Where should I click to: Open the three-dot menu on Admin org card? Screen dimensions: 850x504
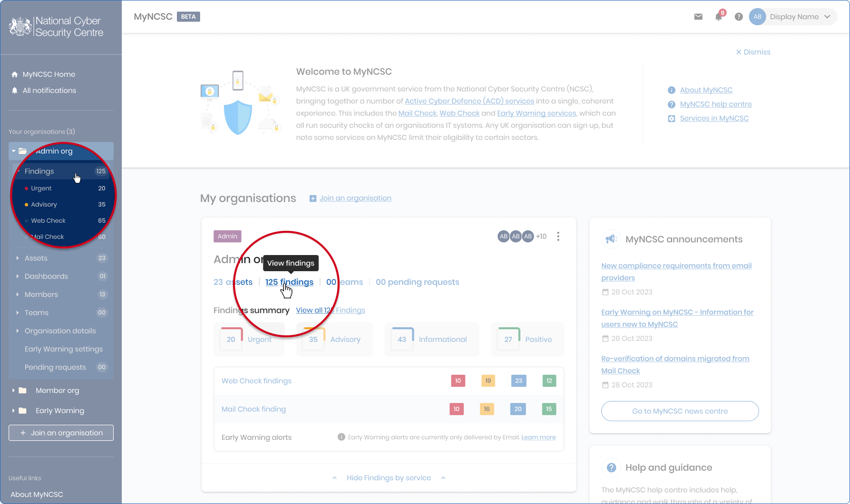pyautogui.click(x=558, y=236)
